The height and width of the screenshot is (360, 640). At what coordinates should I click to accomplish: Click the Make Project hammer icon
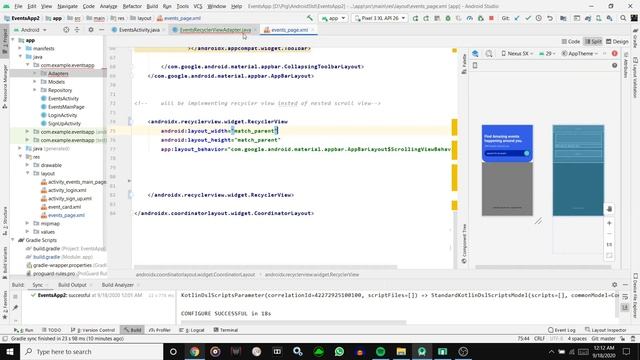point(310,18)
